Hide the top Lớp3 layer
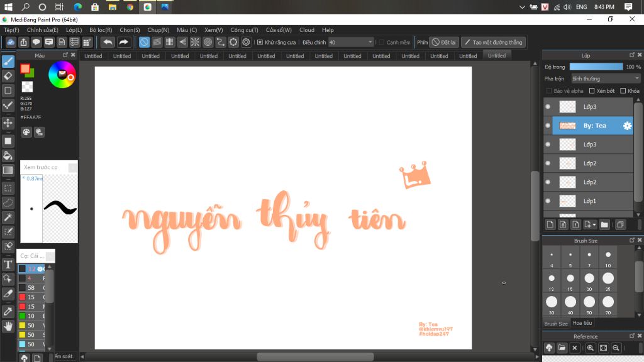The height and width of the screenshot is (362, 644). coord(548,107)
